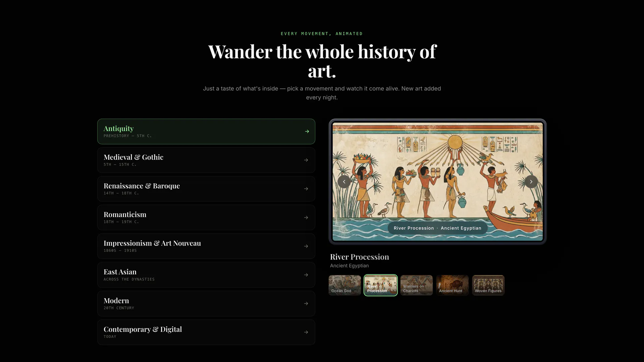Click the arrow icon in Modern row
This screenshot has width=644, height=362.
tap(306, 303)
